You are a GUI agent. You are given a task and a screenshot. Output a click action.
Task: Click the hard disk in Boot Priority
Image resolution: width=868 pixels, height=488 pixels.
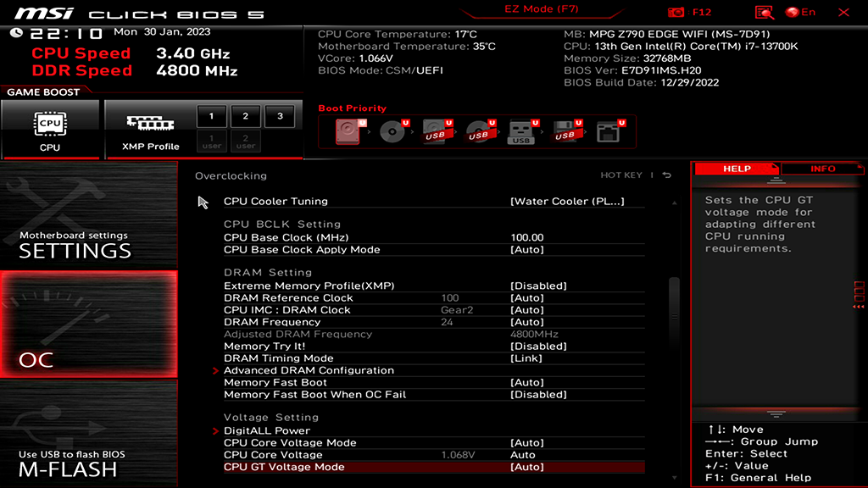(x=349, y=130)
